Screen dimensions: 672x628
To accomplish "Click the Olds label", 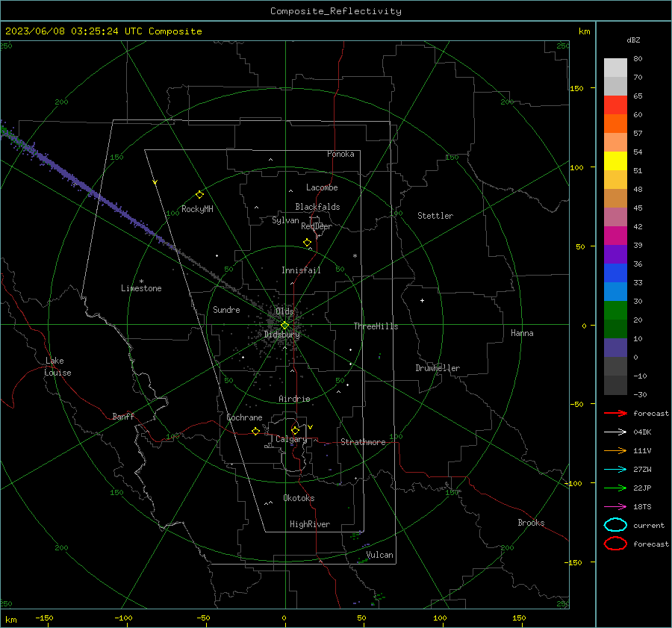I will [x=284, y=311].
